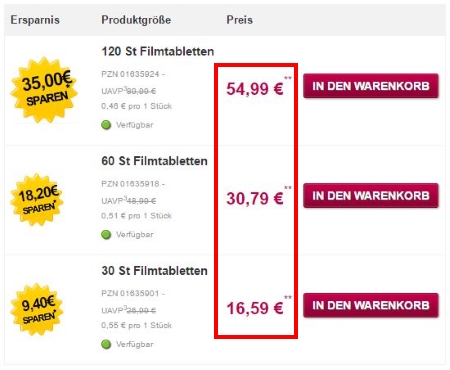Viewport: 450px width, 370px height.
Task: Add 30 St Filmtabletten to Warenkorb
Action: (371, 305)
